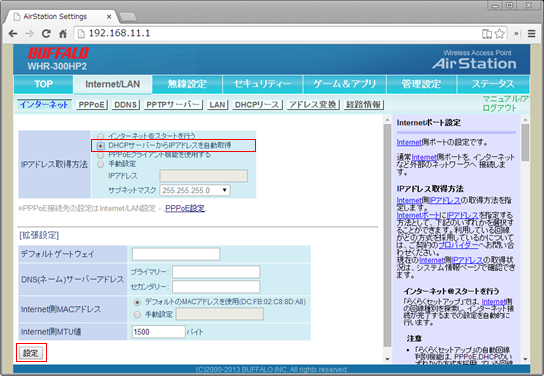Open the extensions overflow chevron
This screenshot has width=544, height=376.
pyautogui.click(x=516, y=34)
